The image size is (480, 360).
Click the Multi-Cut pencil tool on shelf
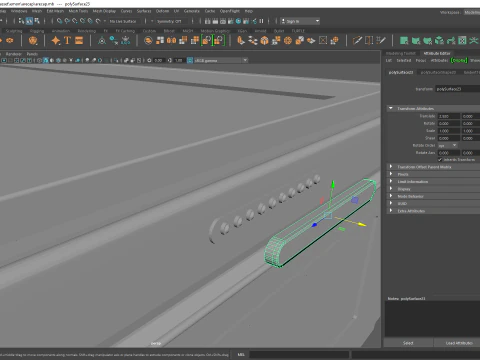point(357,41)
